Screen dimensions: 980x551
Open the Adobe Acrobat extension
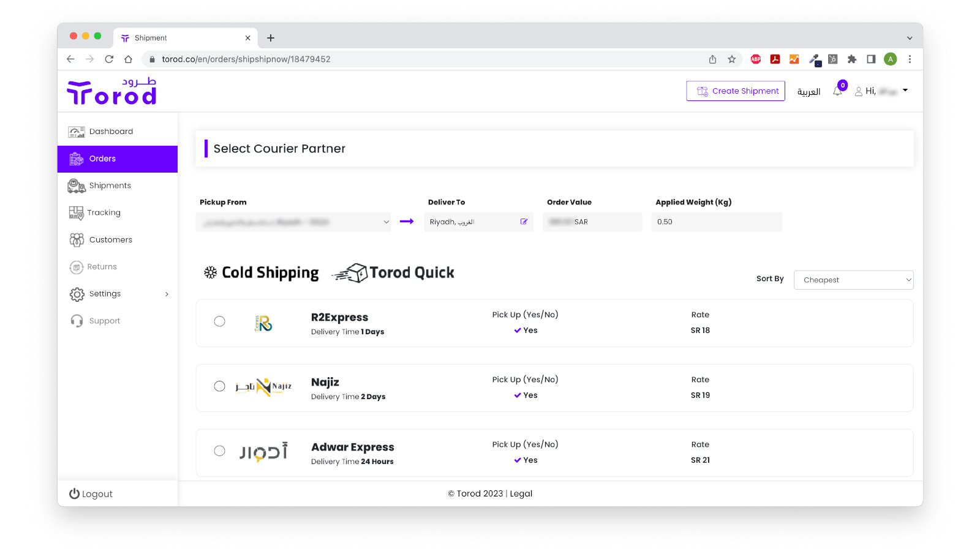pos(775,59)
